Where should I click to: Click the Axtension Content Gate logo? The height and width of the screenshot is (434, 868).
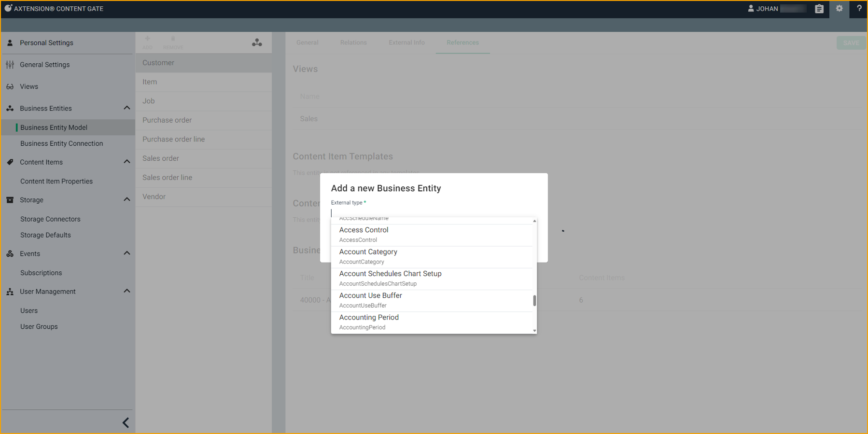8,8
